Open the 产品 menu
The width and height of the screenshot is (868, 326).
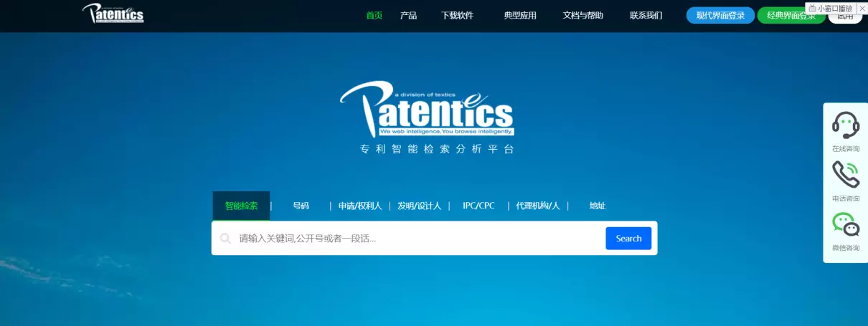[x=408, y=16]
